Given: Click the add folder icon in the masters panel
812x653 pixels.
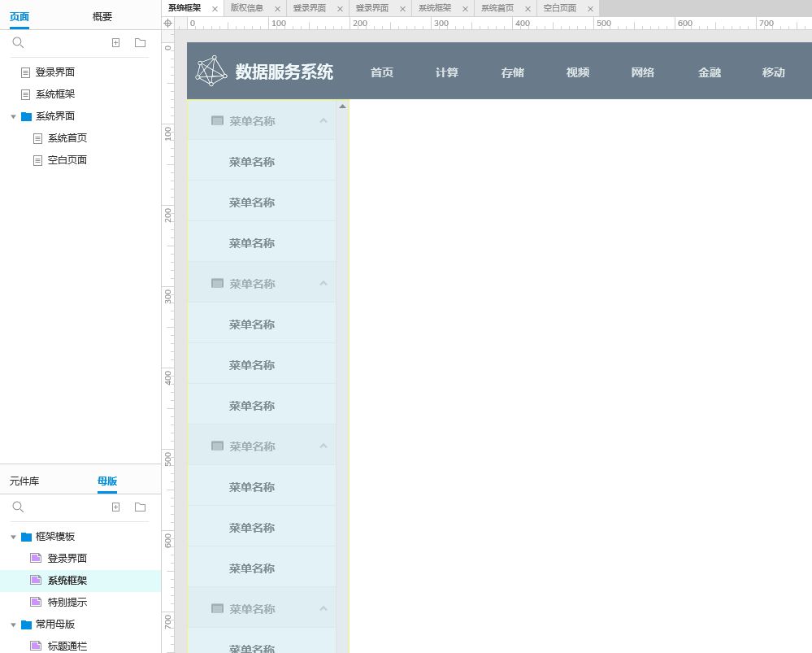Looking at the screenshot, I should tap(140, 507).
